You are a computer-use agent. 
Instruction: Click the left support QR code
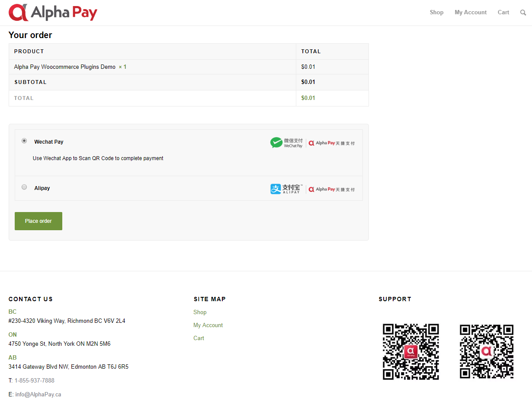click(x=411, y=351)
